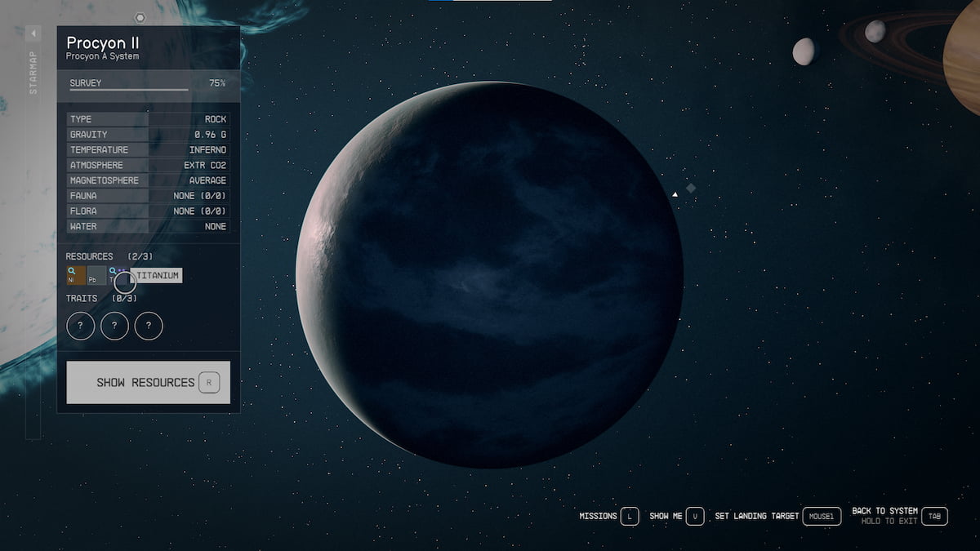Reveal the second unknown trait circle
This screenshot has width=980, height=551.
114,326
